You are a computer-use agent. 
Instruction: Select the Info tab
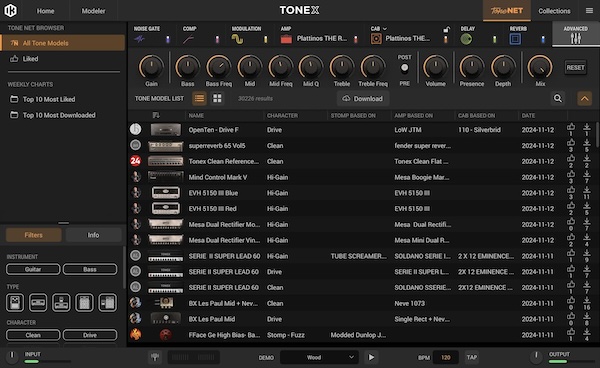click(93, 235)
